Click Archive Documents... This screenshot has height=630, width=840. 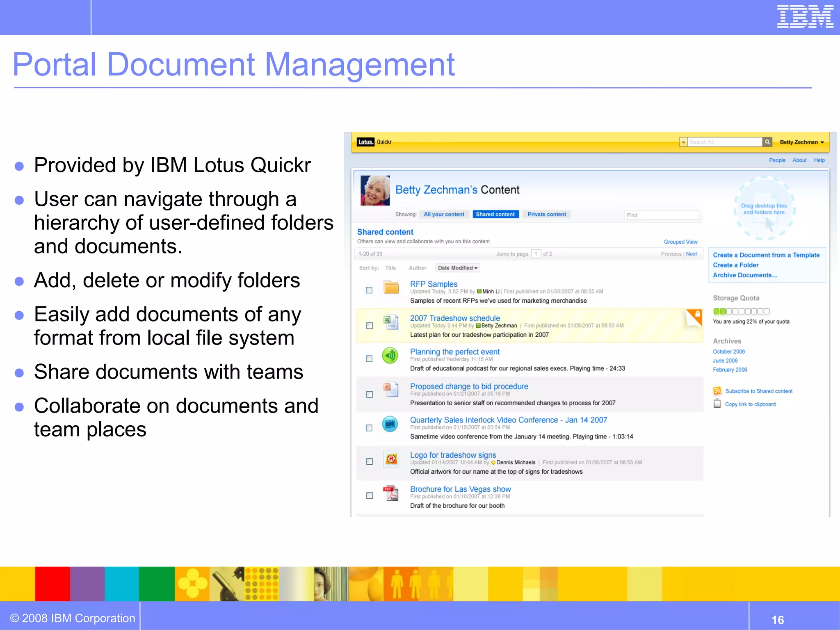click(x=745, y=275)
